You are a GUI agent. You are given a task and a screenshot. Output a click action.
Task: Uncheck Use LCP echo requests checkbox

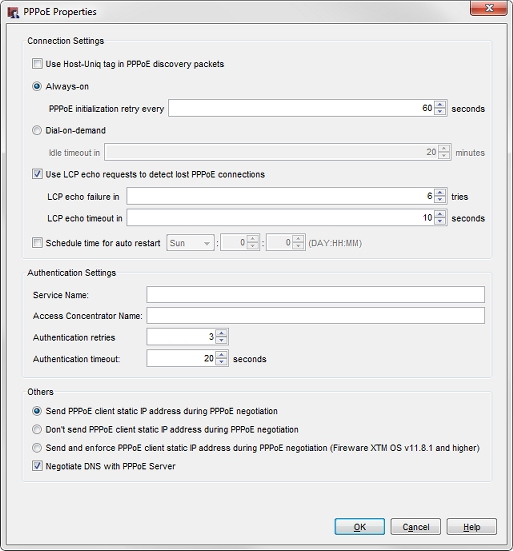tap(37, 174)
